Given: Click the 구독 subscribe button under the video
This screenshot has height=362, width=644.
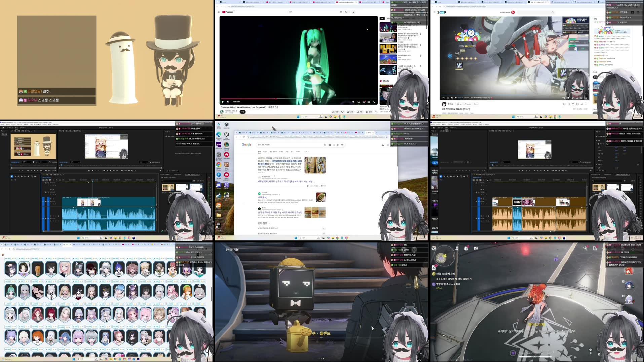Looking at the screenshot, I should click(x=243, y=112).
